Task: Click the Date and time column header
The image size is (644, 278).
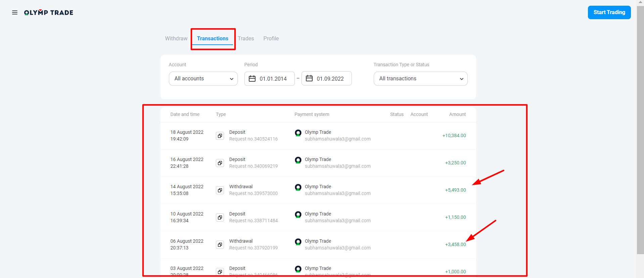Action: point(185,114)
